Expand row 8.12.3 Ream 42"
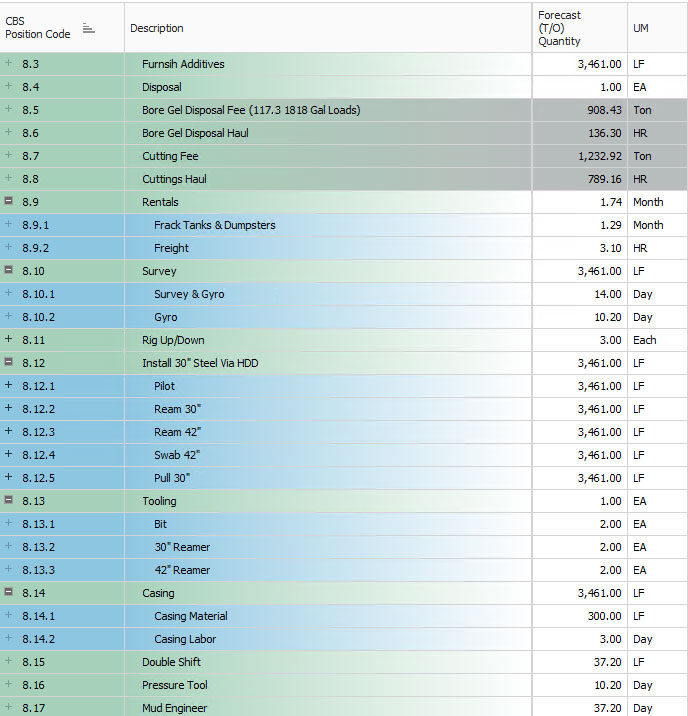 pos(8,431)
